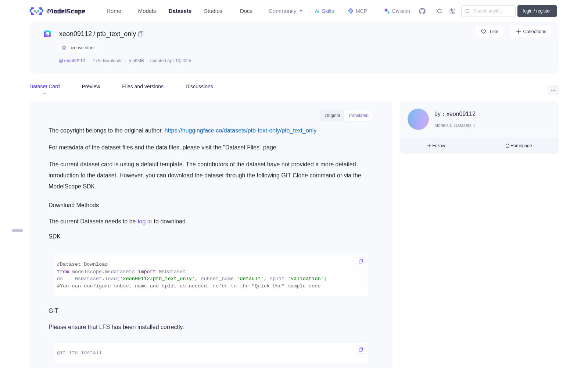
Task: Click the ModelScope logo
Action: pos(57,11)
